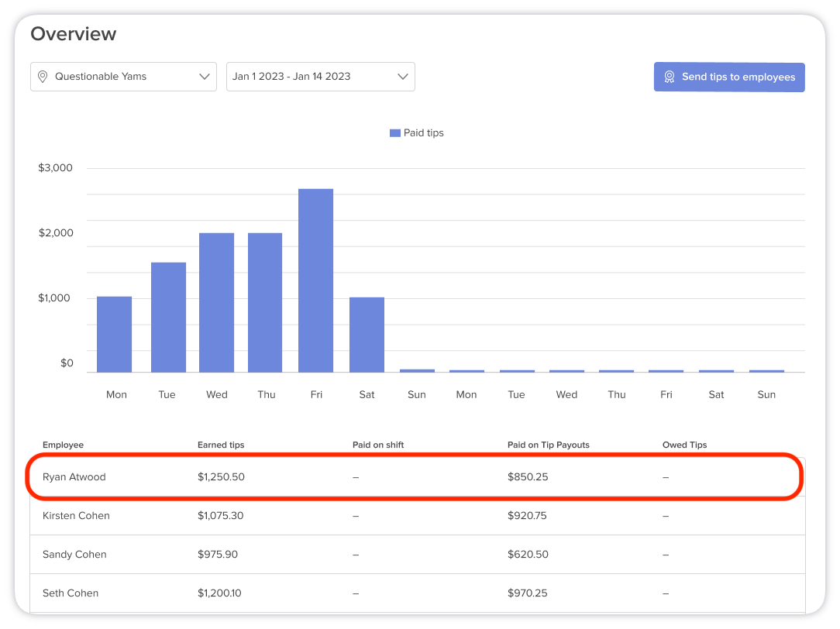Click the location pin icon

[x=43, y=77]
